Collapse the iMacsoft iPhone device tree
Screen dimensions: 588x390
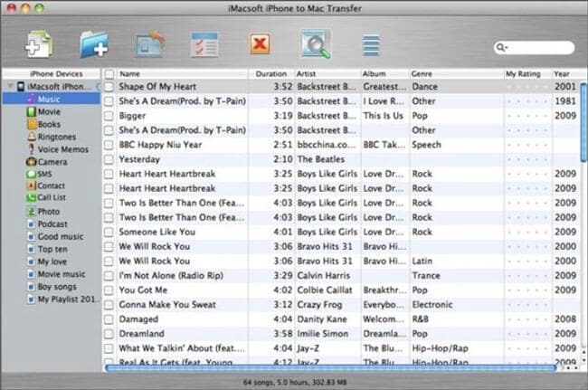[11, 86]
